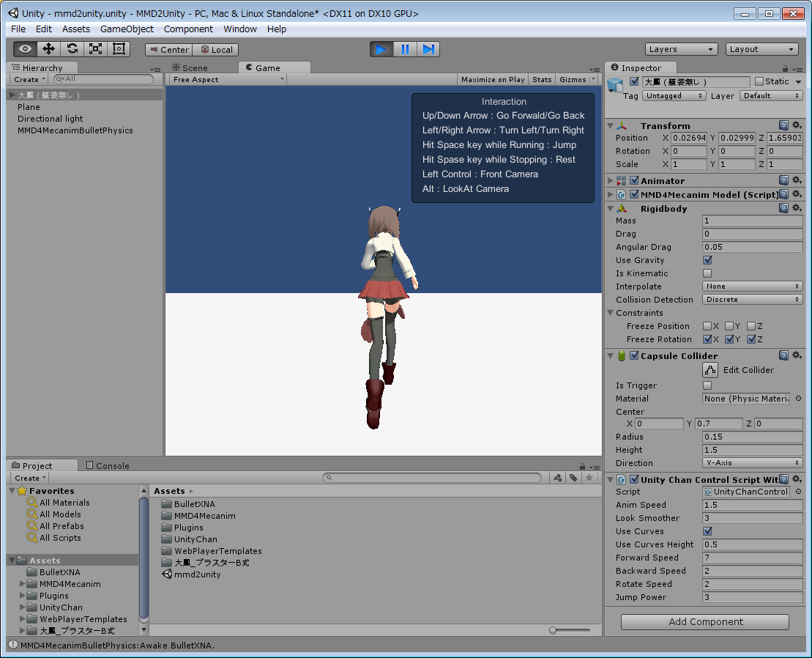Open Physic Material object picker
The width and height of the screenshot is (812, 658).
[x=798, y=399]
